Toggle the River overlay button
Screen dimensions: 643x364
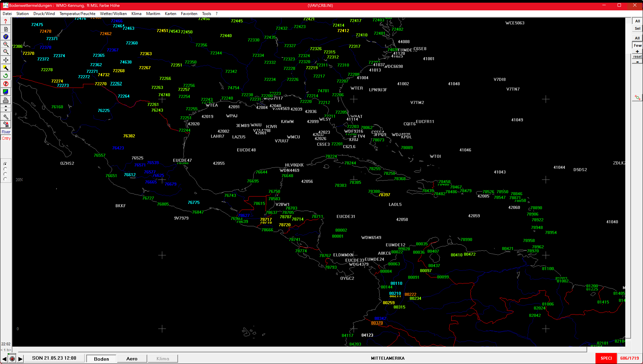[6, 132]
